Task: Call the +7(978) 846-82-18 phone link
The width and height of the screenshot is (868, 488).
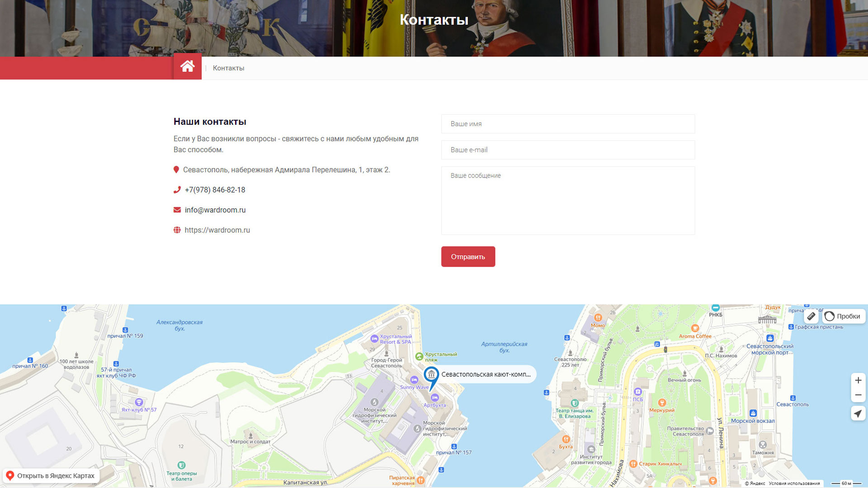Action: click(215, 190)
